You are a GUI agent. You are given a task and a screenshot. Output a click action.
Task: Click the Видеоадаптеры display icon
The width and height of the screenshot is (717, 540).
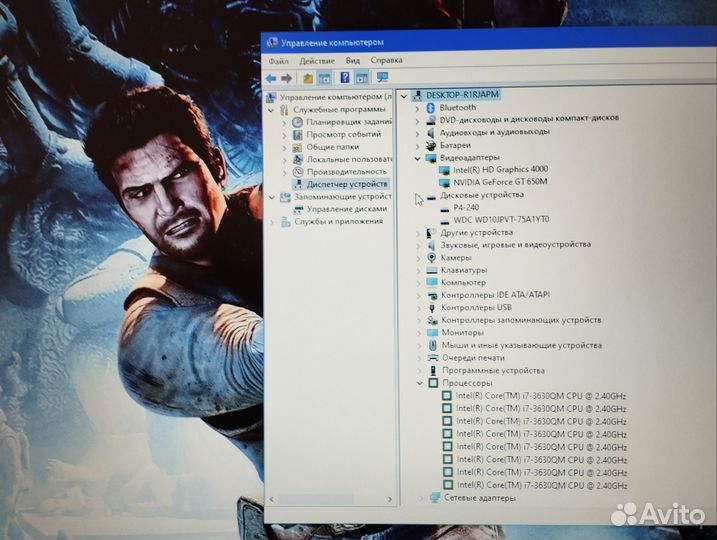coord(431,158)
